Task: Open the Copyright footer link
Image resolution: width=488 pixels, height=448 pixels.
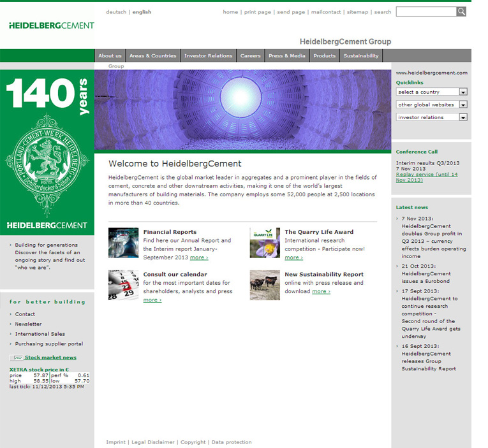Action: coord(193,442)
